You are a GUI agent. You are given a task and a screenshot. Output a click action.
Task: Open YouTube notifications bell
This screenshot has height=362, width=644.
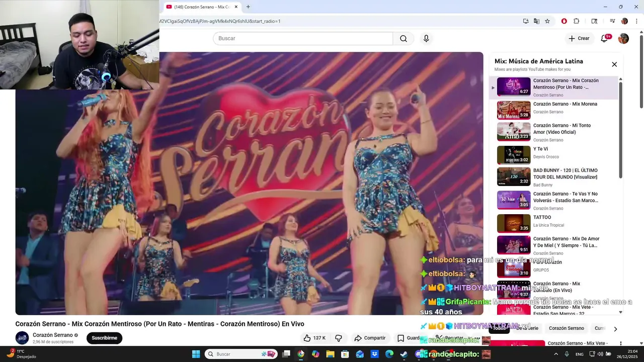click(x=605, y=39)
